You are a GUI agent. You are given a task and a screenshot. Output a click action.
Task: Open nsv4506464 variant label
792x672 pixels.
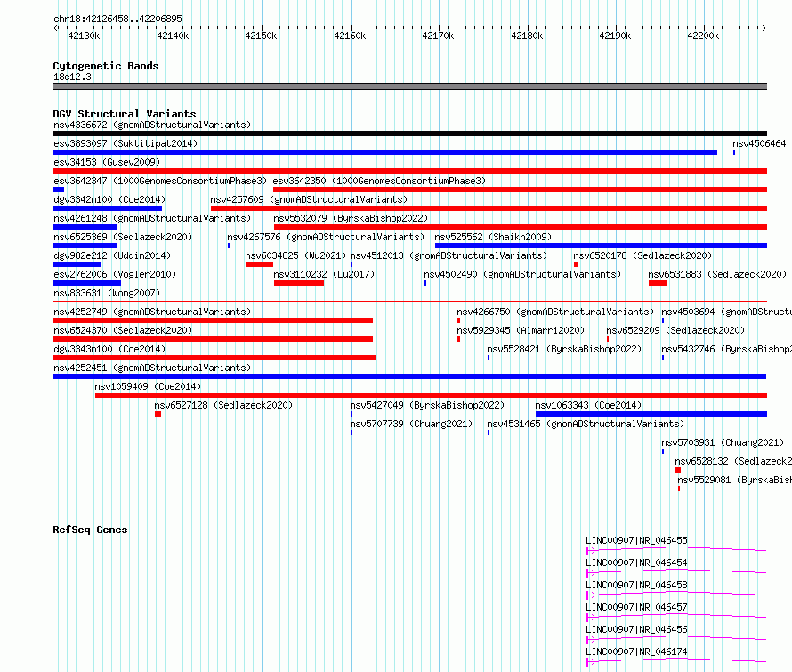[x=759, y=143]
